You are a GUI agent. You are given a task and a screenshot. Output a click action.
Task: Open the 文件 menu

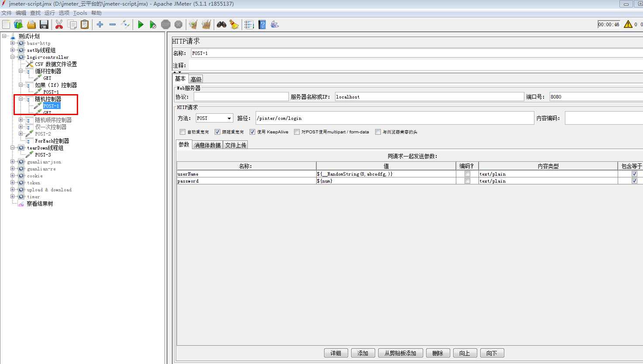(x=7, y=13)
